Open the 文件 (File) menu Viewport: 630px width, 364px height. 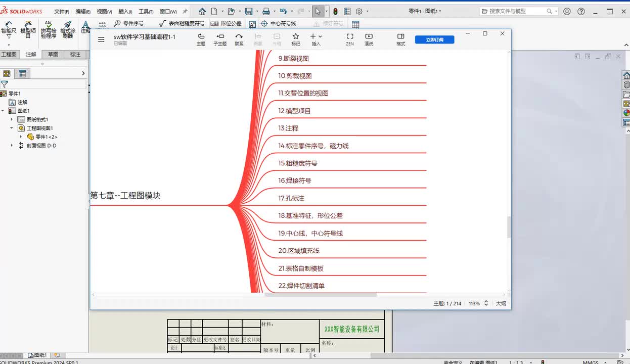coord(62,12)
